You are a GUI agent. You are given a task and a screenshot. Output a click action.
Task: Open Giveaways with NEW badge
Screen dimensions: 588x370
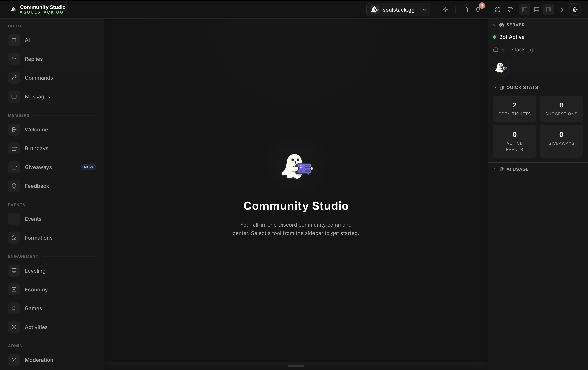point(52,167)
